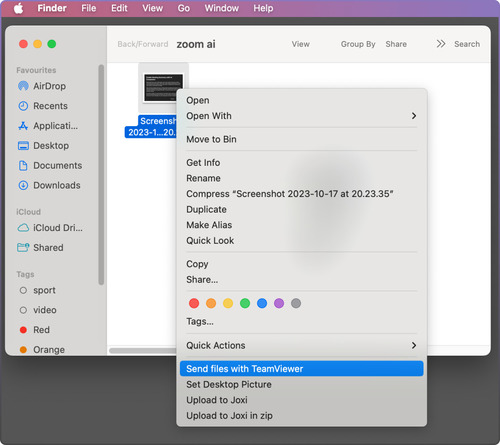Click the Back/Forward toolbar control
The image size is (500, 445).
point(143,44)
